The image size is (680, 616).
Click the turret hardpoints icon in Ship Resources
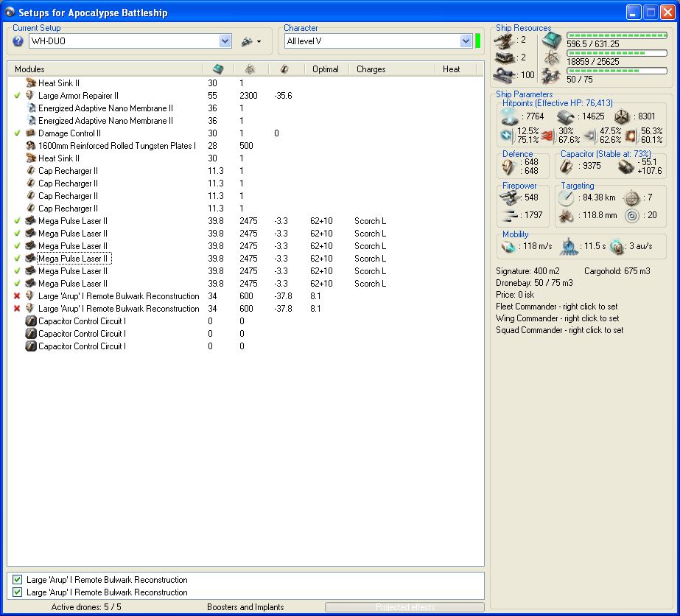[504, 40]
